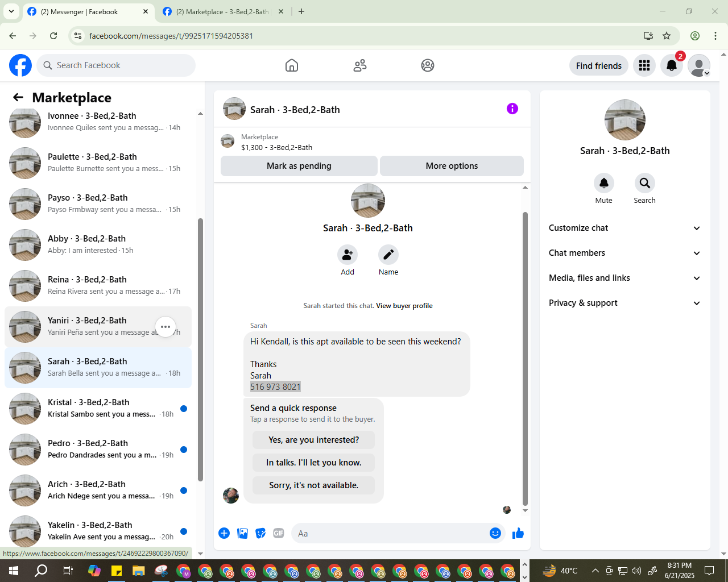Click the $1,300 - 3-Bed,2-Bath listing

(276, 147)
